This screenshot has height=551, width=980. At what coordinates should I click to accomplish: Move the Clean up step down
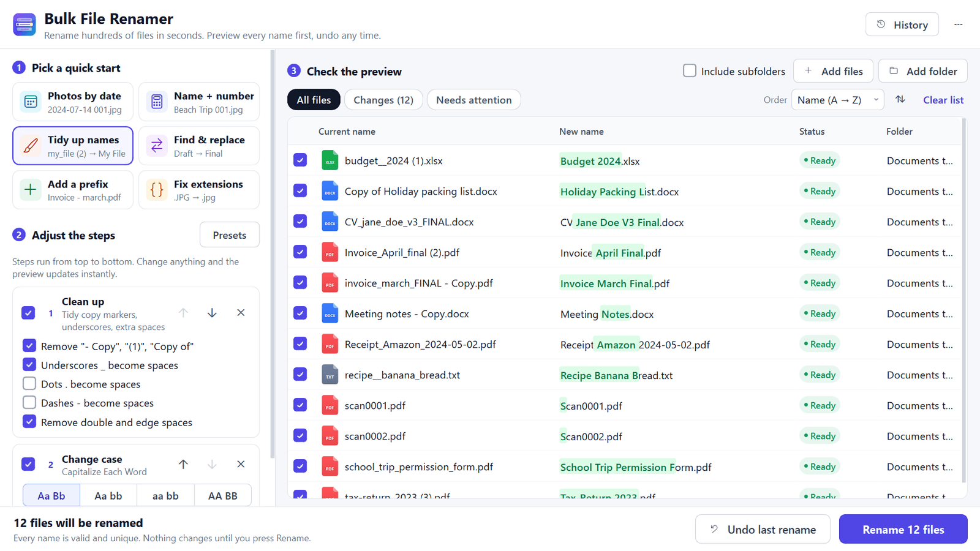coord(212,313)
